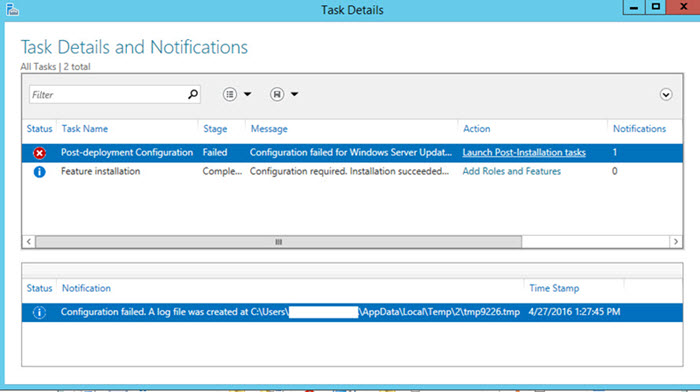This screenshot has height=392, width=700.
Task: Click info icon in Configuration failed notification
Action: (x=39, y=312)
